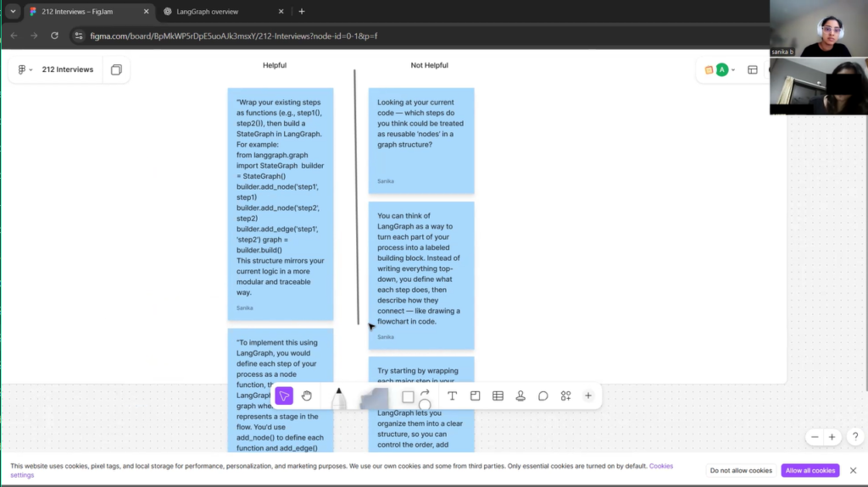Open the Stamp tool
This screenshot has height=487, width=868.
(x=520, y=396)
